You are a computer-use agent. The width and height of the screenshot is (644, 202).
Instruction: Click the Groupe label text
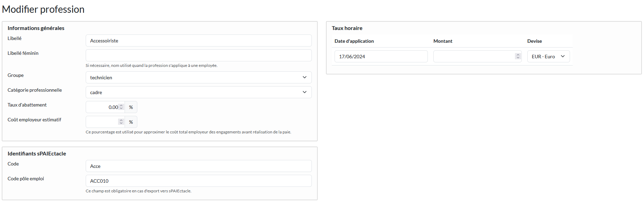pyautogui.click(x=15, y=75)
